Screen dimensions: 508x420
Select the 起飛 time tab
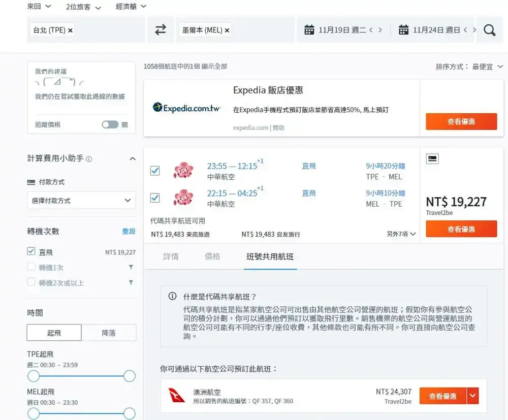(x=54, y=333)
